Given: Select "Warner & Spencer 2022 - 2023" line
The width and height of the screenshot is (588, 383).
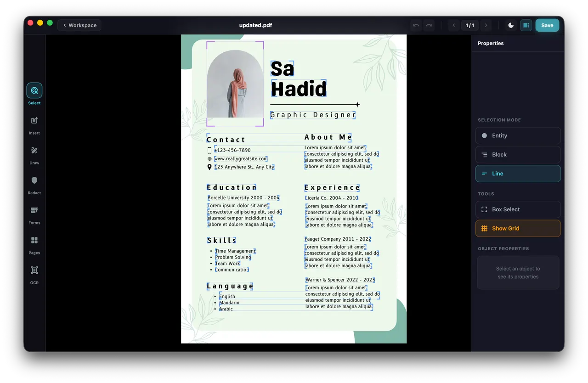Looking at the screenshot, I should (340, 280).
